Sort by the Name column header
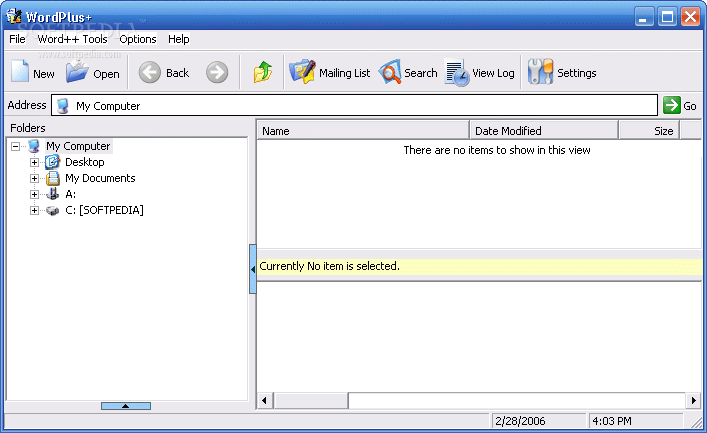 tap(363, 130)
